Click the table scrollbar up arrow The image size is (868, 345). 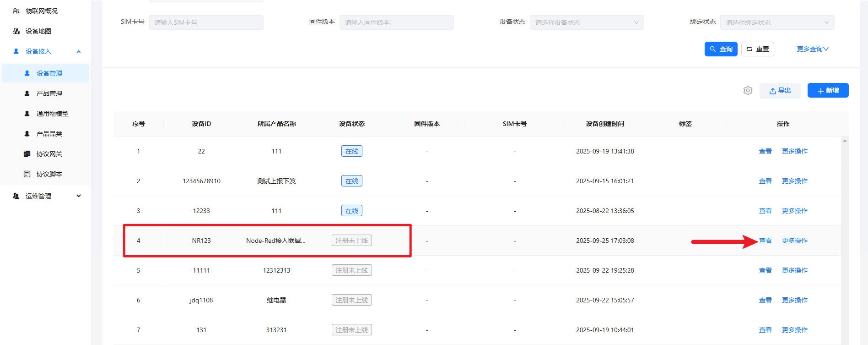tap(845, 141)
